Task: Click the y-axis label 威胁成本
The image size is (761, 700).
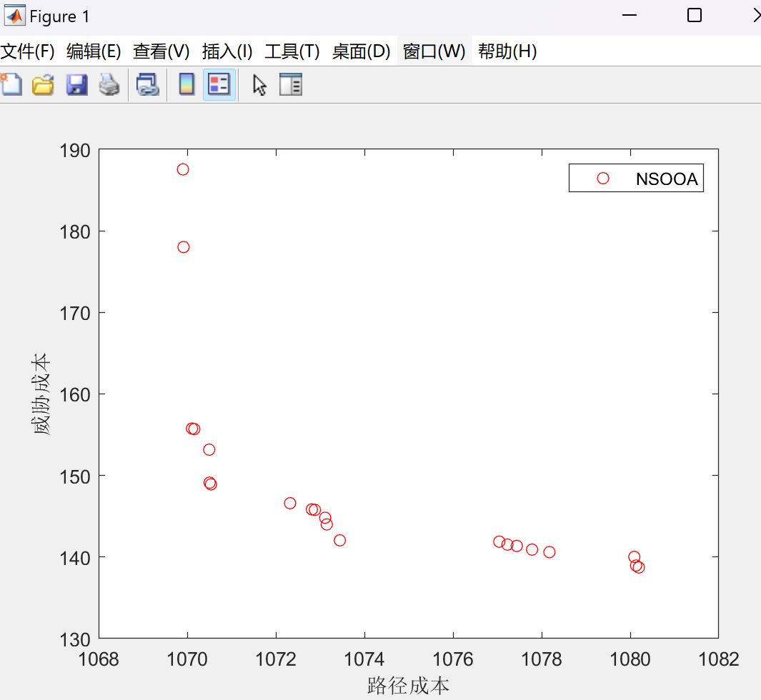Action: click(x=42, y=394)
